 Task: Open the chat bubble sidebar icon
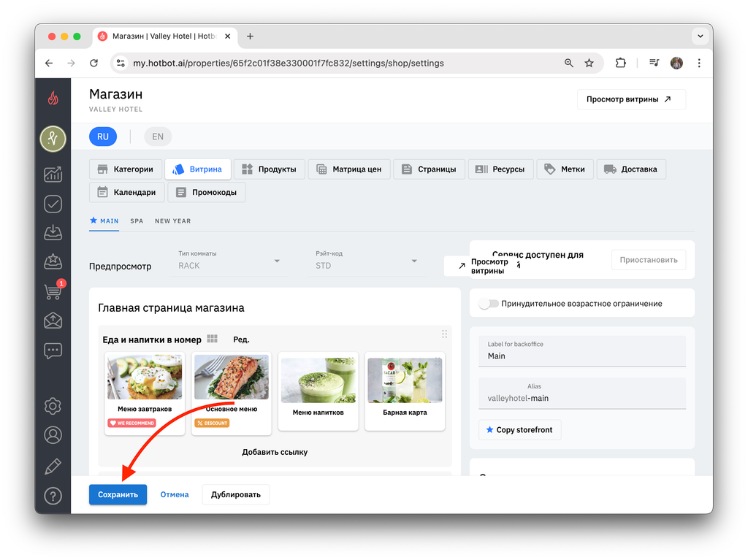click(x=53, y=350)
